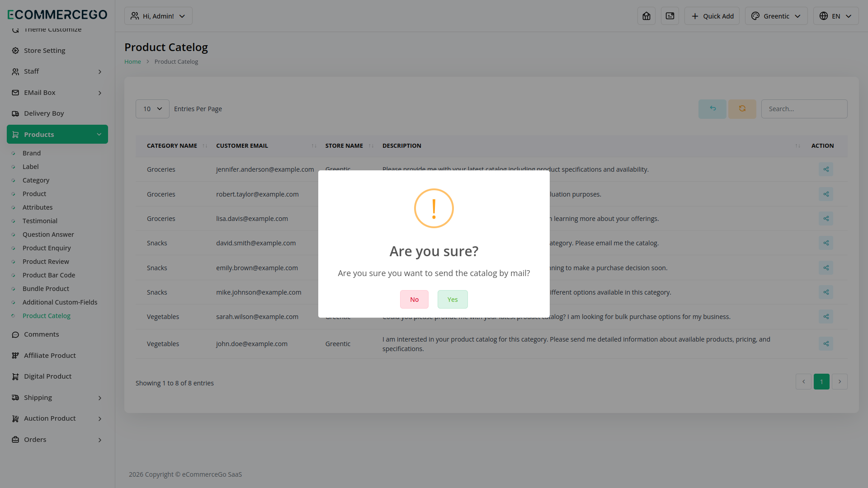
Task: Expand the Greentic store dropdown
Action: pos(776,16)
